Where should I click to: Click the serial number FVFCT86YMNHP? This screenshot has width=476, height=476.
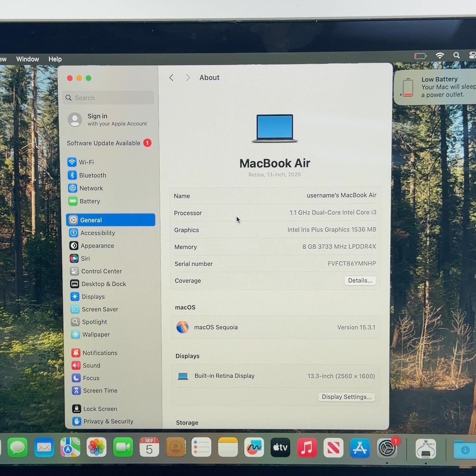(352, 263)
